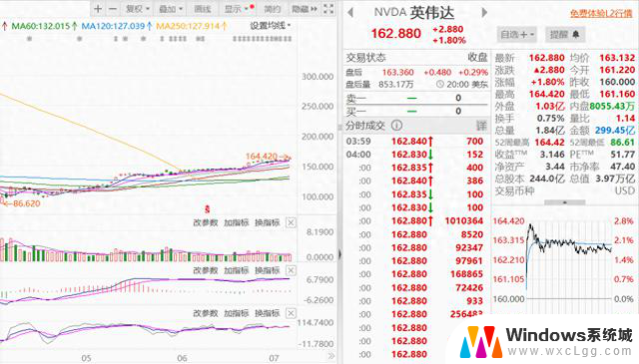The image size is (639, 364).
Task: Click 换指标 in the bottom indicator panel
Action: point(268,313)
